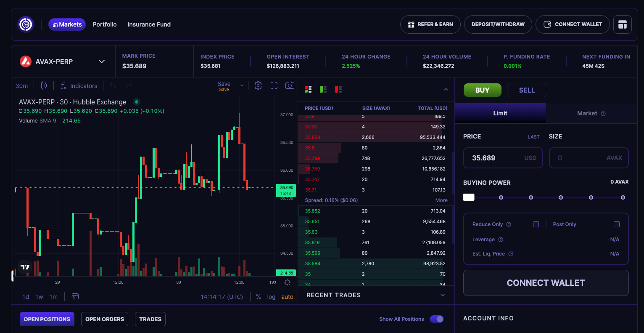Click the Hubble Exchange logo icon
This screenshot has height=333, width=644.
coord(26,24)
